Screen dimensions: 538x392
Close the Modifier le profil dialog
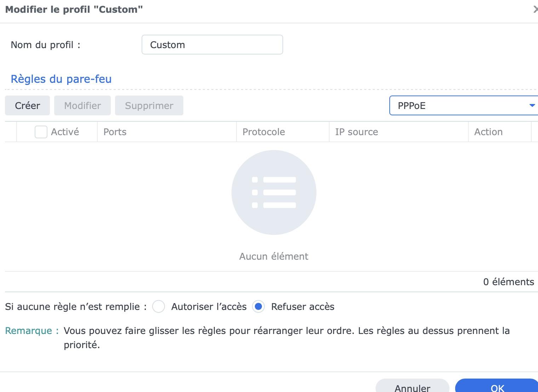point(535,10)
